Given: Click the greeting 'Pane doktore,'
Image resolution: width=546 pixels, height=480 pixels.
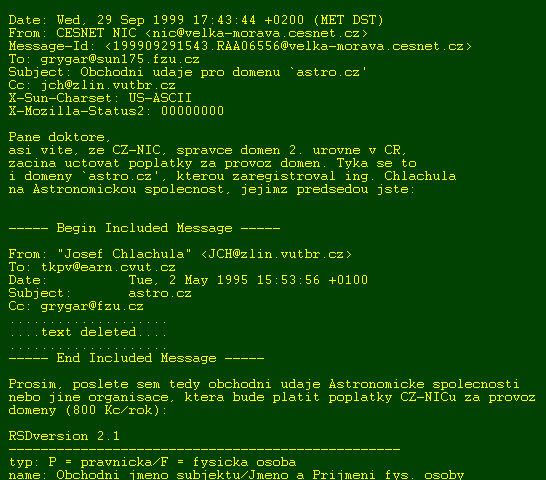Looking at the screenshot, I should (x=59, y=137).
